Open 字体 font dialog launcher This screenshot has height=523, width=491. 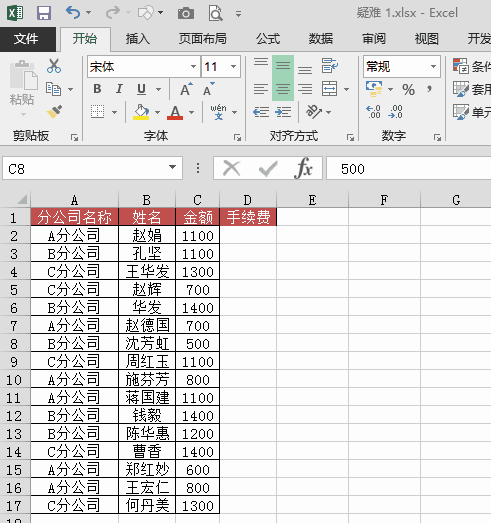pos(237,137)
